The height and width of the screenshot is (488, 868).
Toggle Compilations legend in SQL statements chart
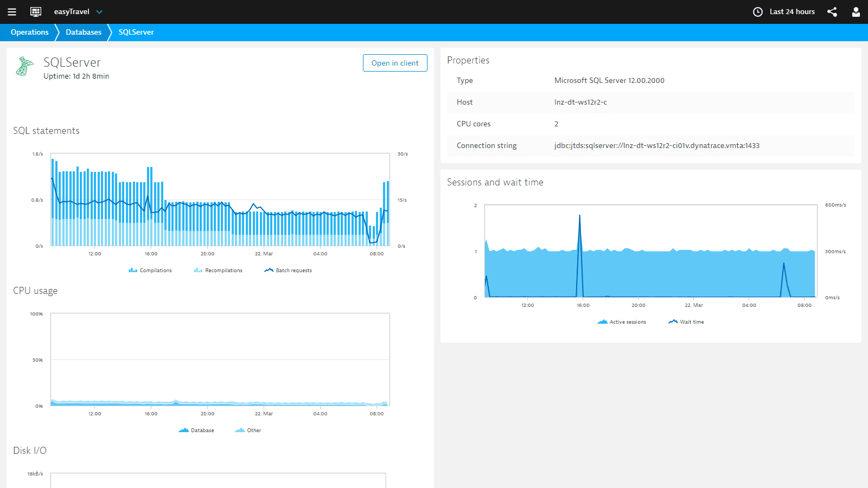tap(150, 270)
